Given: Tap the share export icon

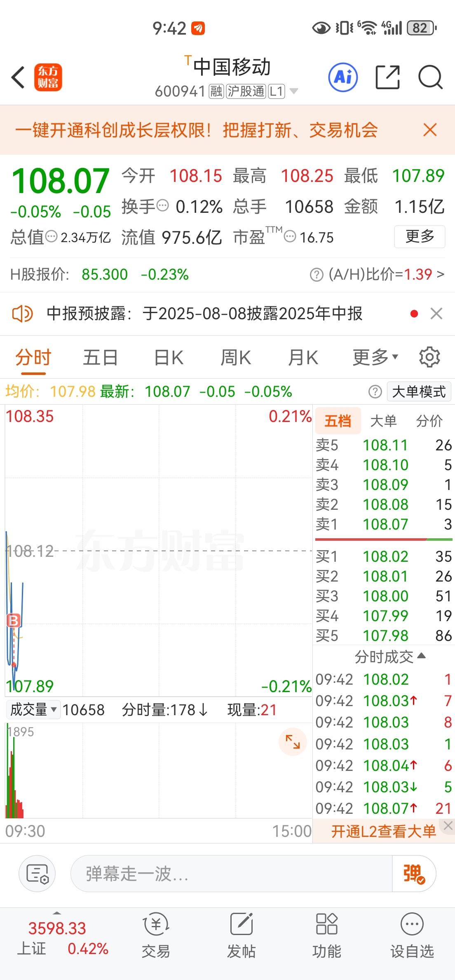Looking at the screenshot, I should pos(388,77).
